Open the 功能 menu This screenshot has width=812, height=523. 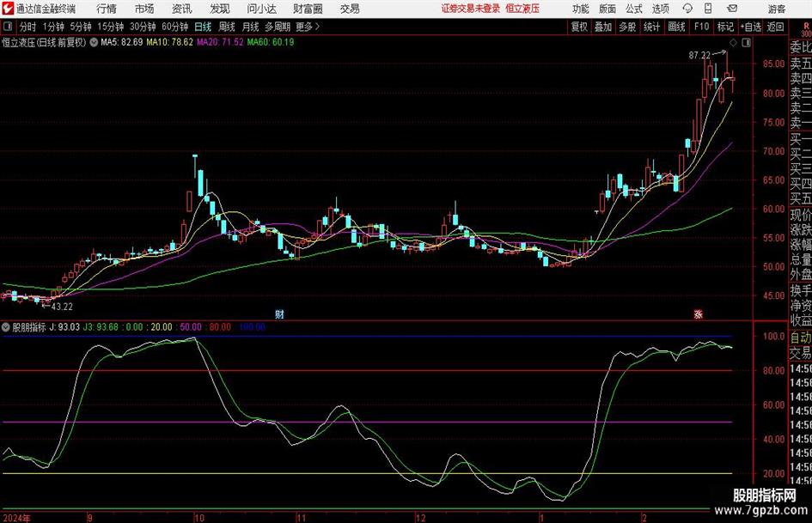581,9
